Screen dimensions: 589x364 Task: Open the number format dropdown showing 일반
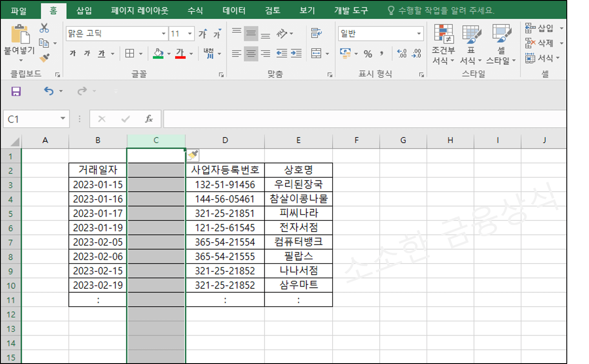coord(419,33)
